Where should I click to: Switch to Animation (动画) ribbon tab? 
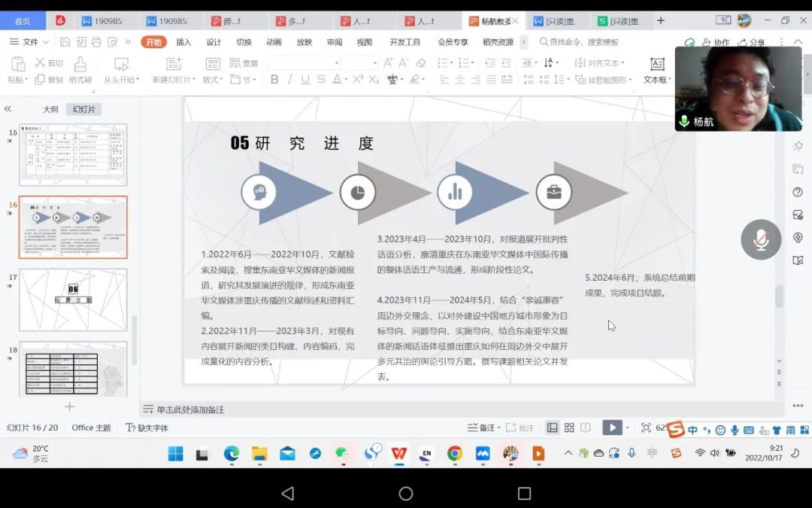(x=274, y=42)
